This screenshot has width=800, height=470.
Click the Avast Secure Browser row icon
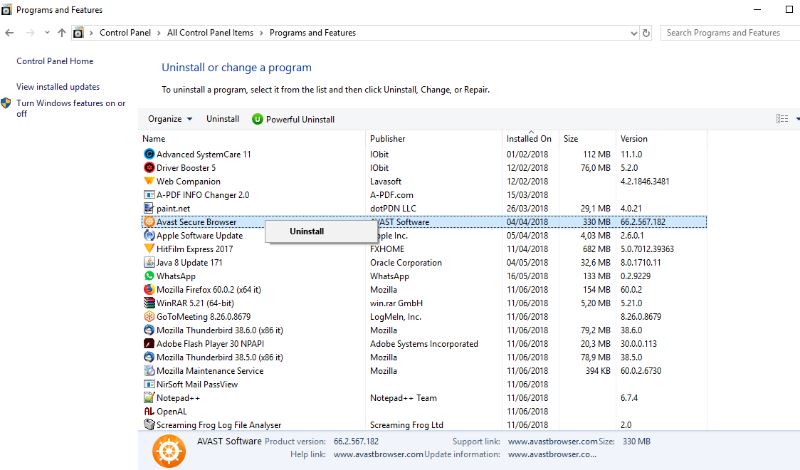pos(149,221)
